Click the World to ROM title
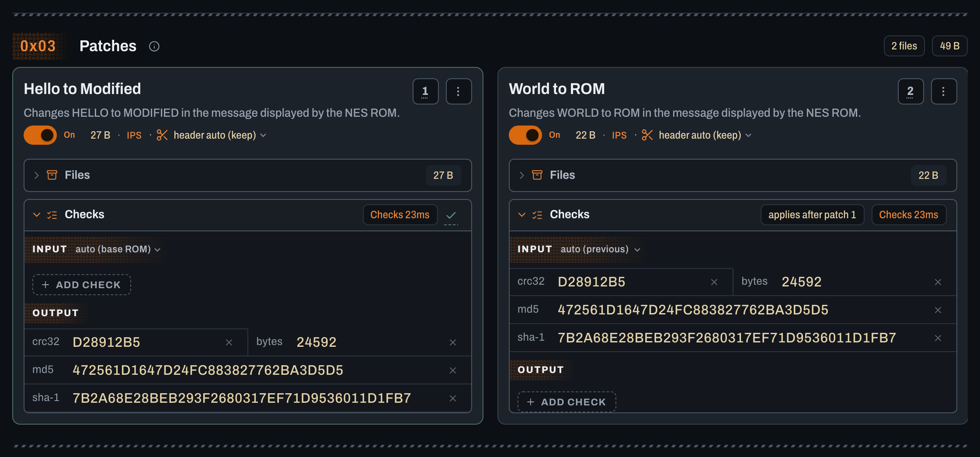This screenshot has height=457, width=980. 557,89
